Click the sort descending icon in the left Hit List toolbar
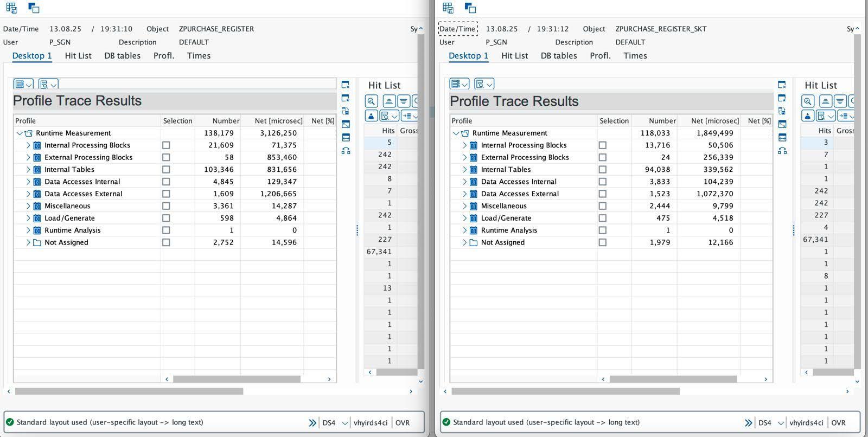This screenshot has height=437, width=868. click(403, 101)
